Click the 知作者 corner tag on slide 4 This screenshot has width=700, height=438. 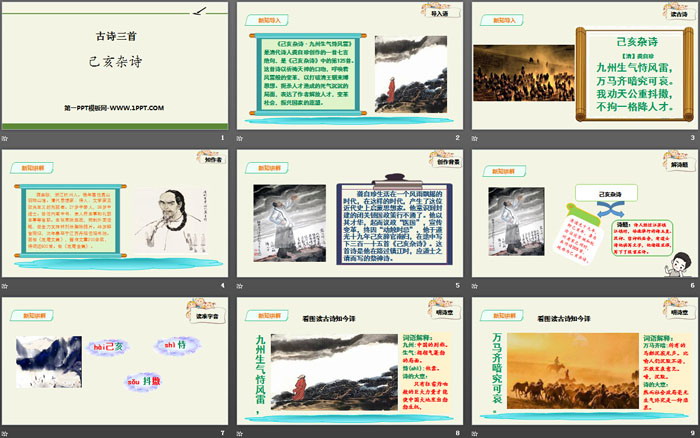click(x=205, y=159)
